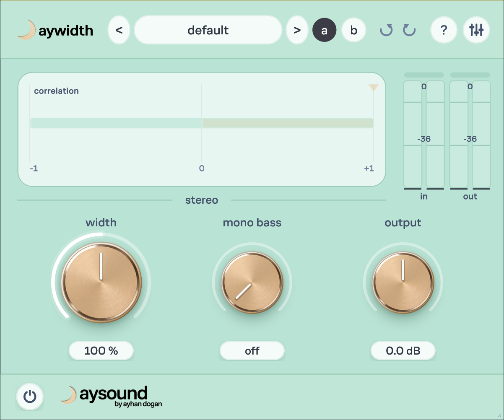Click the output label above the knob
The height and width of the screenshot is (420, 504).
click(403, 223)
